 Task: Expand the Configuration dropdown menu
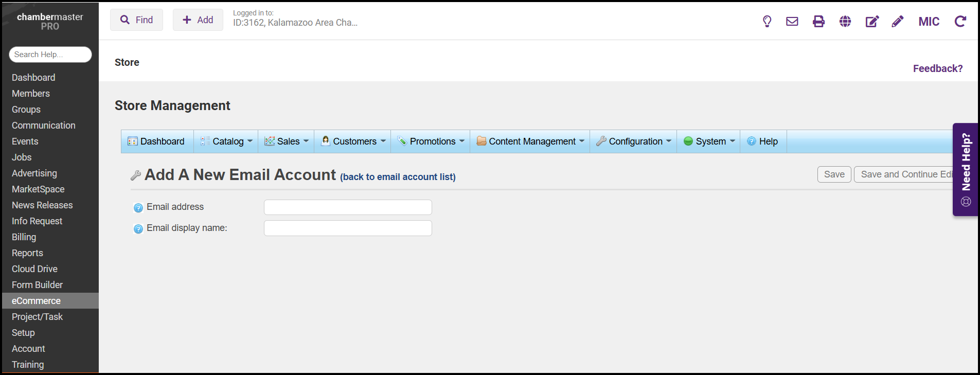pos(633,141)
